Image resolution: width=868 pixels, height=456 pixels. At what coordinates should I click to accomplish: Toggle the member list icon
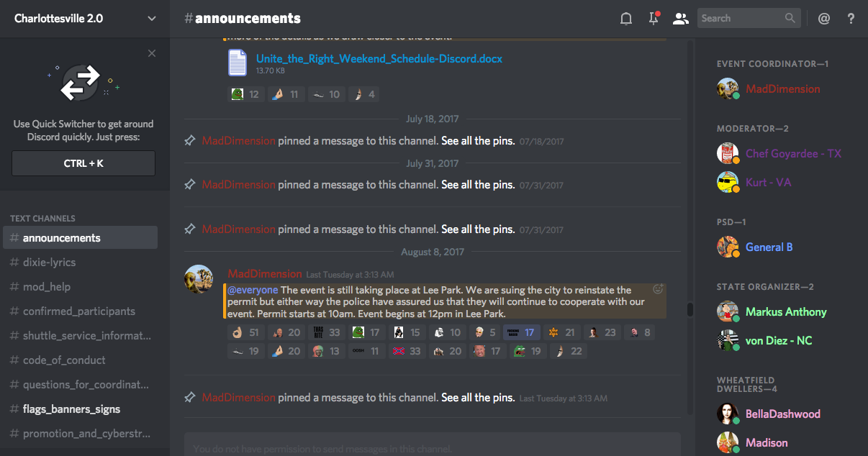pos(680,19)
